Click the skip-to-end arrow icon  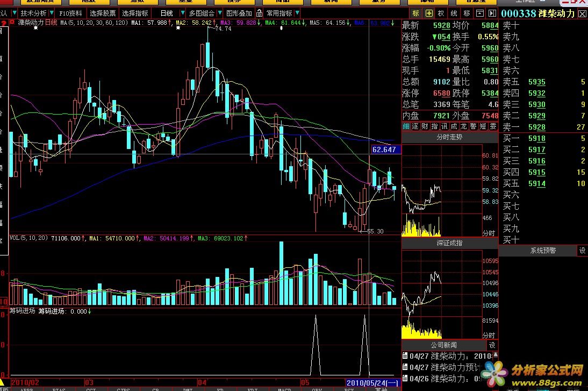(x=491, y=13)
